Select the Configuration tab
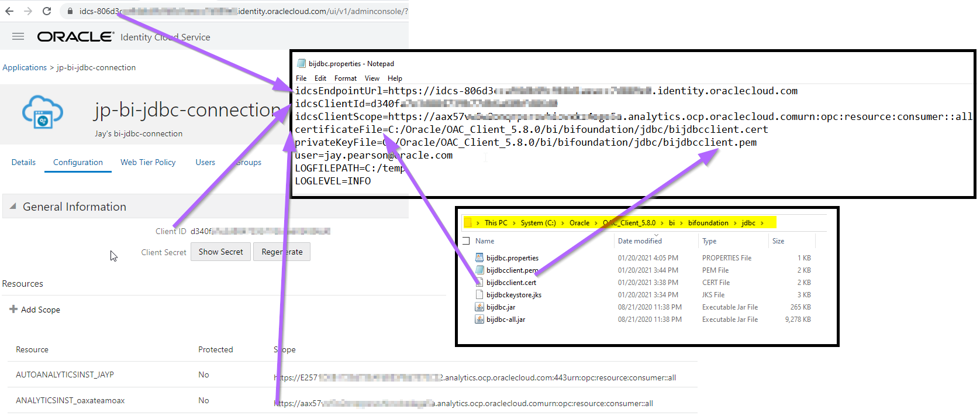Image resolution: width=980 pixels, height=419 pixels. point(78,162)
